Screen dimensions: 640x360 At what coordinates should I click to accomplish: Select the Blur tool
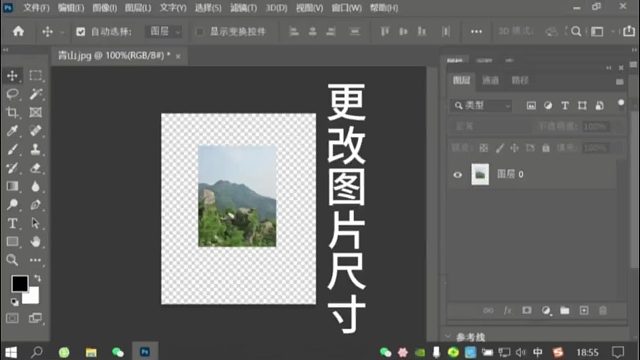tap(36, 186)
